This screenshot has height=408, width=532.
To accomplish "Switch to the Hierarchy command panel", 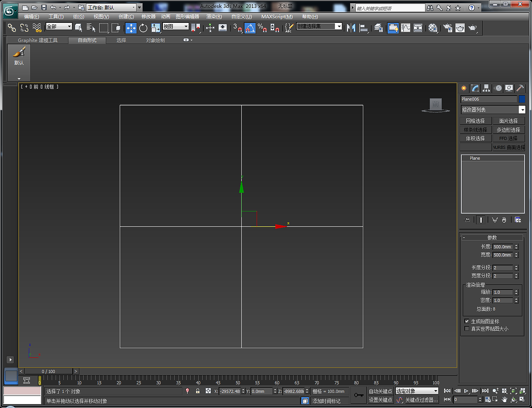I will [x=486, y=88].
